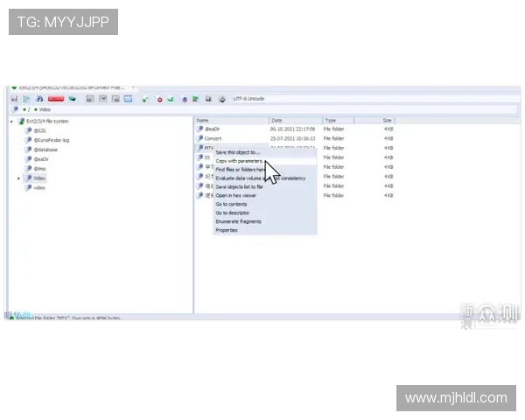
Task: Expand the highlighted Video folder in tree
Action: [x=18, y=178]
